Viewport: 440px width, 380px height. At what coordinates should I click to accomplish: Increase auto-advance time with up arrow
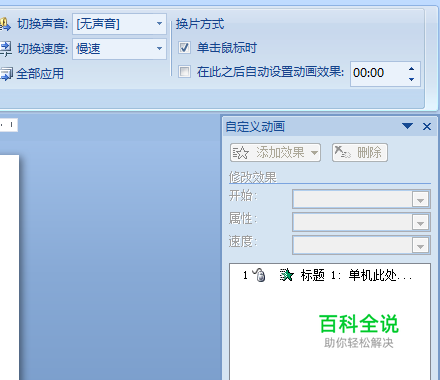pos(411,69)
